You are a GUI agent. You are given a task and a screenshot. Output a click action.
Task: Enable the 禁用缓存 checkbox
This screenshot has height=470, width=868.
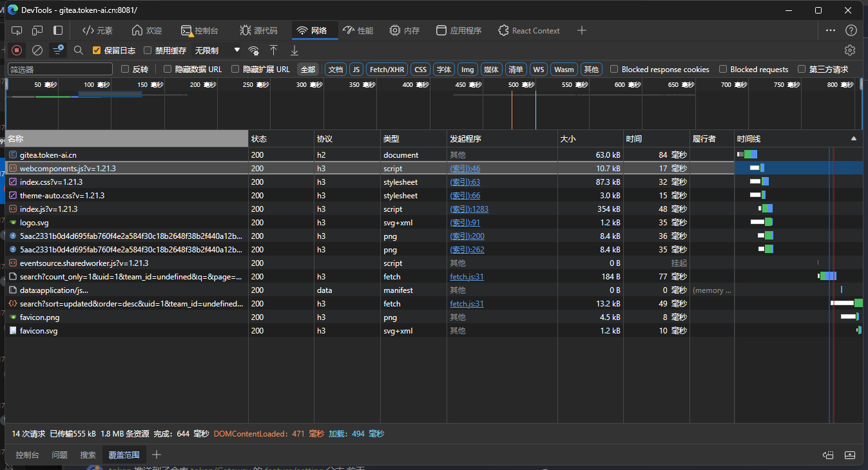click(x=148, y=50)
